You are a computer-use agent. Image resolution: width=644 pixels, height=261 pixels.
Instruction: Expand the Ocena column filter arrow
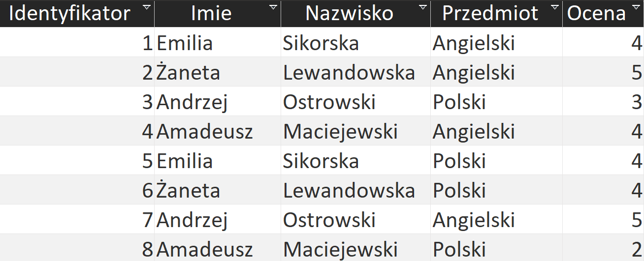click(x=636, y=7)
